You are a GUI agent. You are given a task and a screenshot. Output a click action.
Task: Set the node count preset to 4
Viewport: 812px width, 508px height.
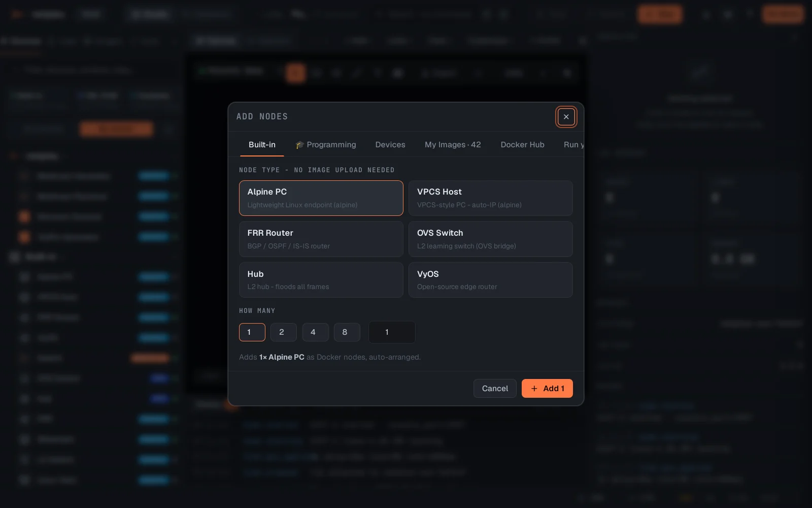(315, 332)
